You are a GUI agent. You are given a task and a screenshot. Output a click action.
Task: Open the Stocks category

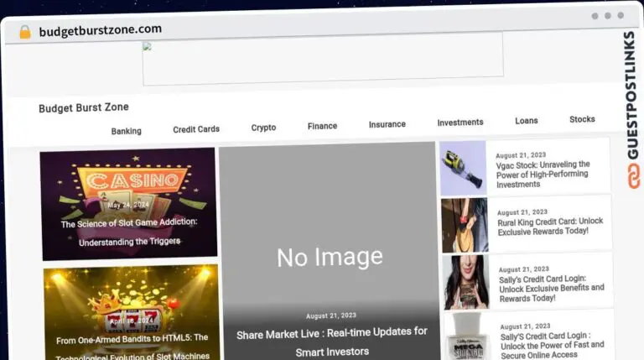pyautogui.click(x=582, y=119)
